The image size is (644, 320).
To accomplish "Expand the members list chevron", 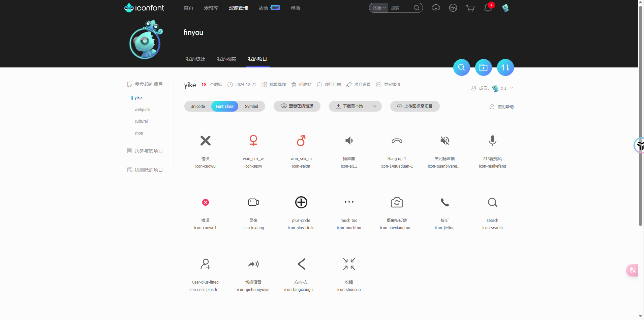I will click(x=512, y=88).
